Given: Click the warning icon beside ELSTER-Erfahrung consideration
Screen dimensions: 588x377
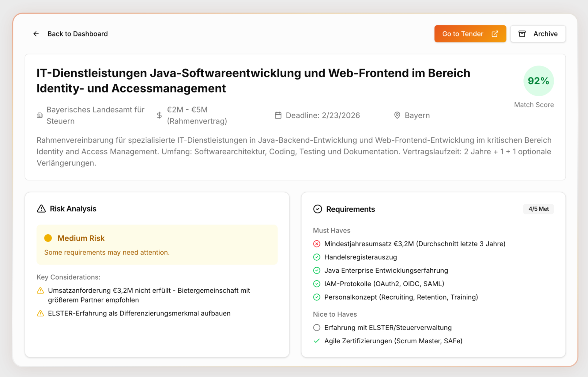Looking at the screenshot, I should (40, 313).
